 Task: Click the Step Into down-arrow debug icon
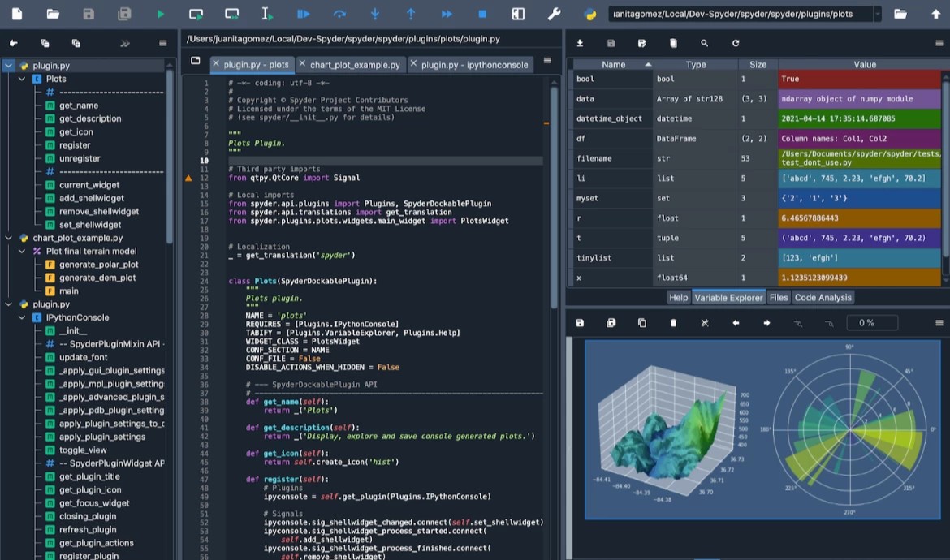375,14
